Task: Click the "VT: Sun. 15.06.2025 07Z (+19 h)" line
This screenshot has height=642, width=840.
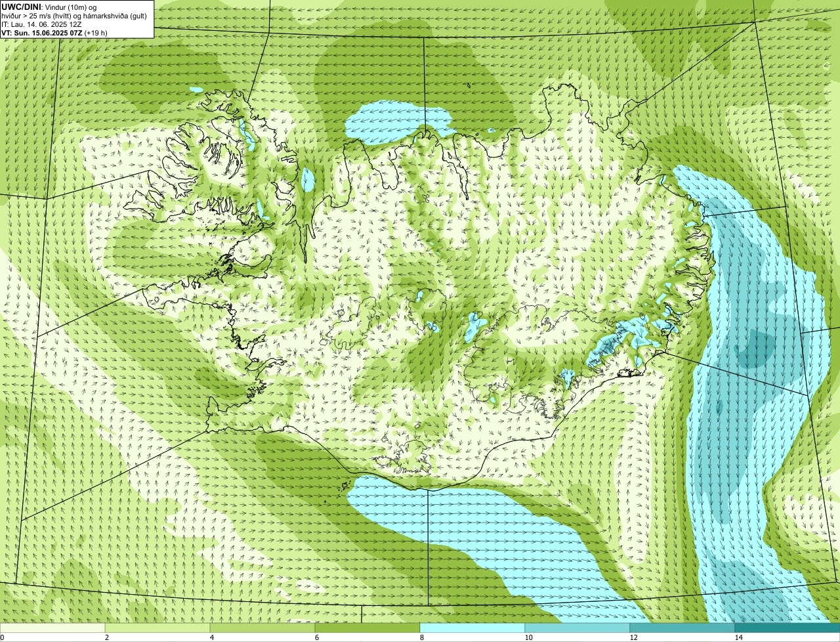Action: coord(54,32)
